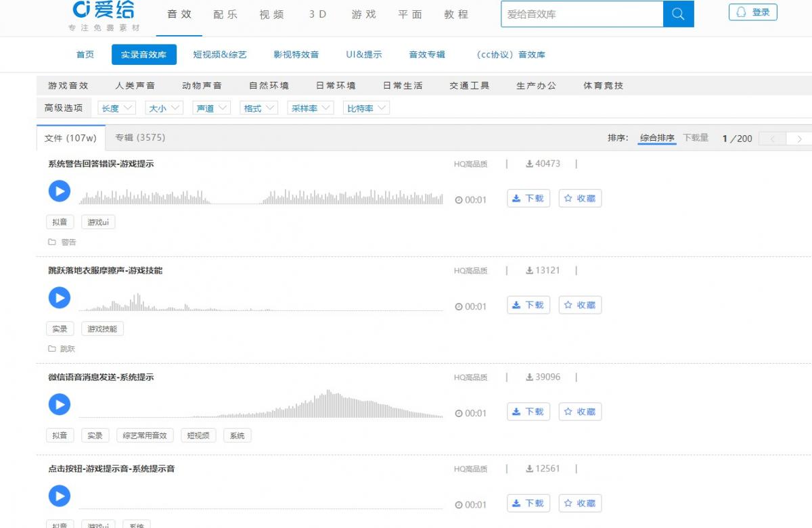
Task: Favorite the 系统警告回答错误 sound with 收藏
Action: (x=580, y=199)
